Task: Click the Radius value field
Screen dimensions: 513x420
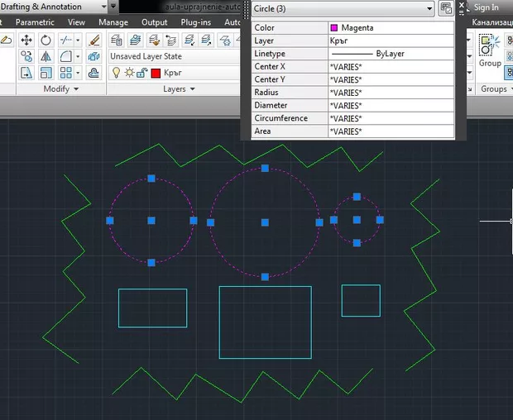Action: (391, 93)
